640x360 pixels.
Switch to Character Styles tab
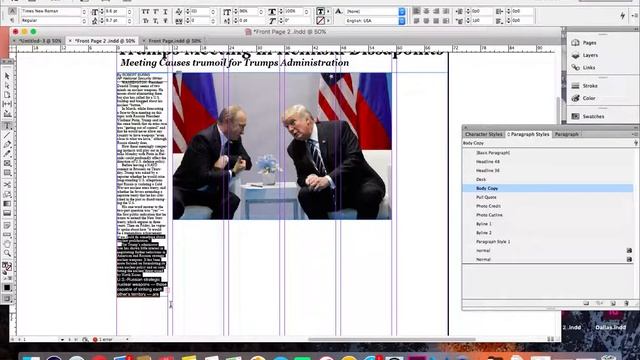(x=484, y=134)
